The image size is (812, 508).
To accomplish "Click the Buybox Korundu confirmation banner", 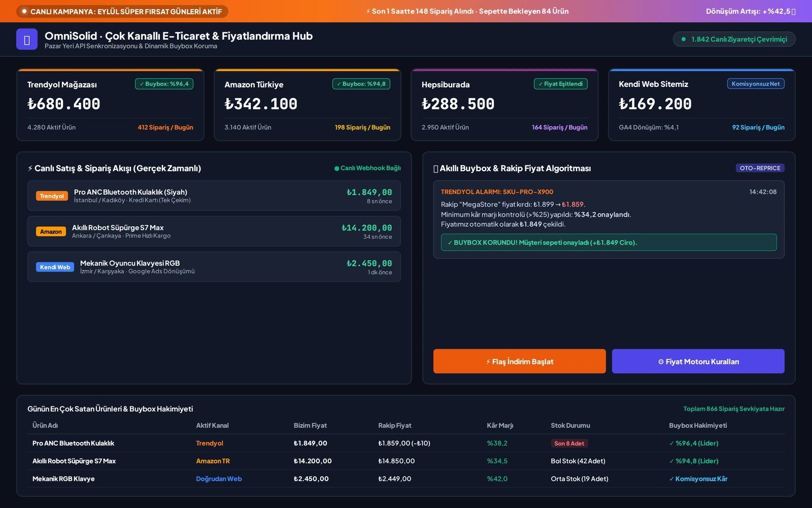I will pyautogui.click(x=609, y=242).
